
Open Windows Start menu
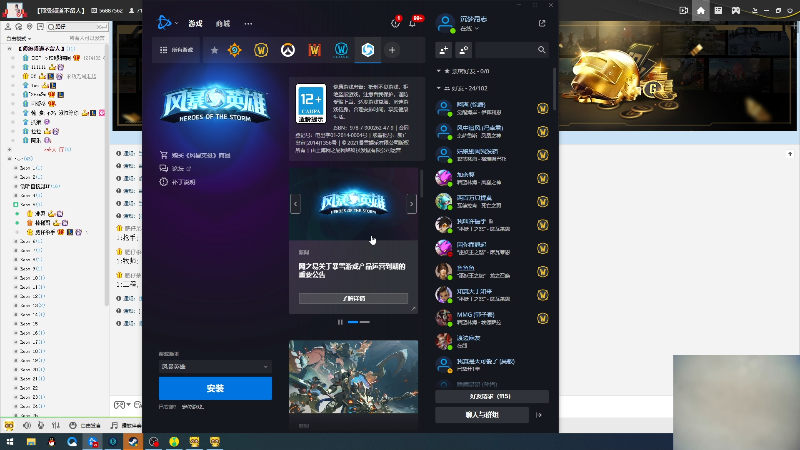click(x=10, y=441)
